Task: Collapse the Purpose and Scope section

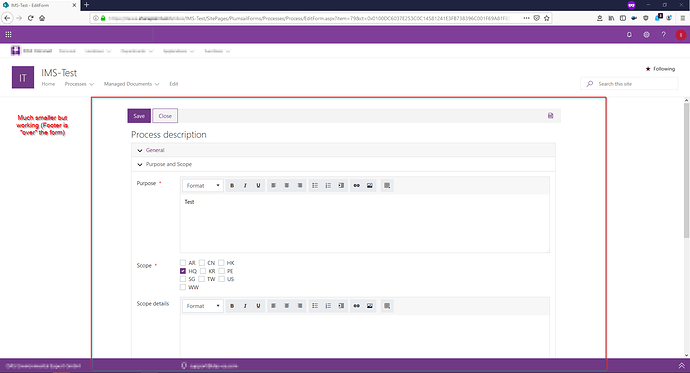Action: [343, 164]
